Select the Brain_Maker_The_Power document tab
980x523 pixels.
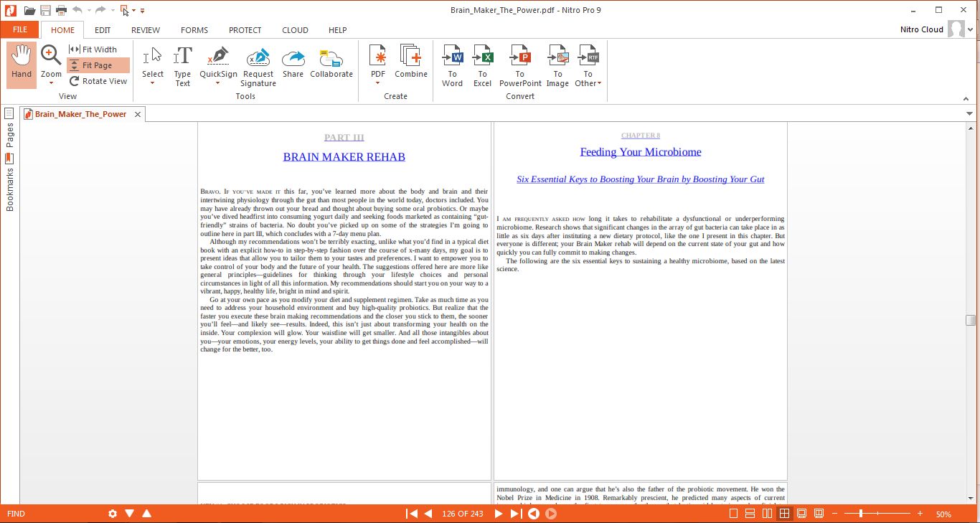pyautogui.click(x=80, y=114)
